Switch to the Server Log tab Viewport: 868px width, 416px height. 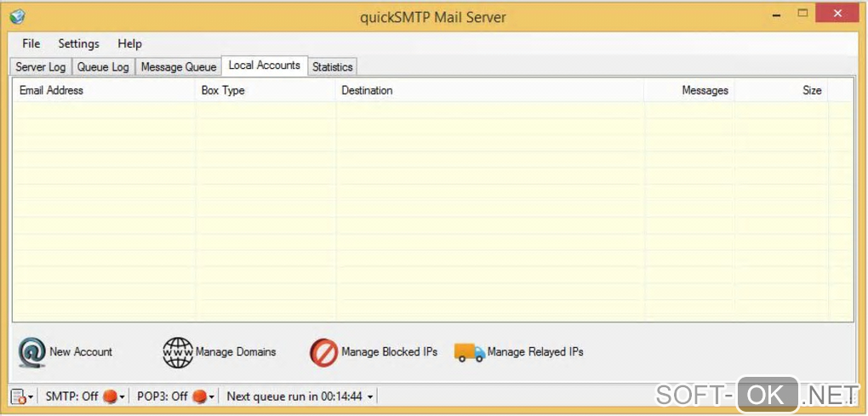41,66
